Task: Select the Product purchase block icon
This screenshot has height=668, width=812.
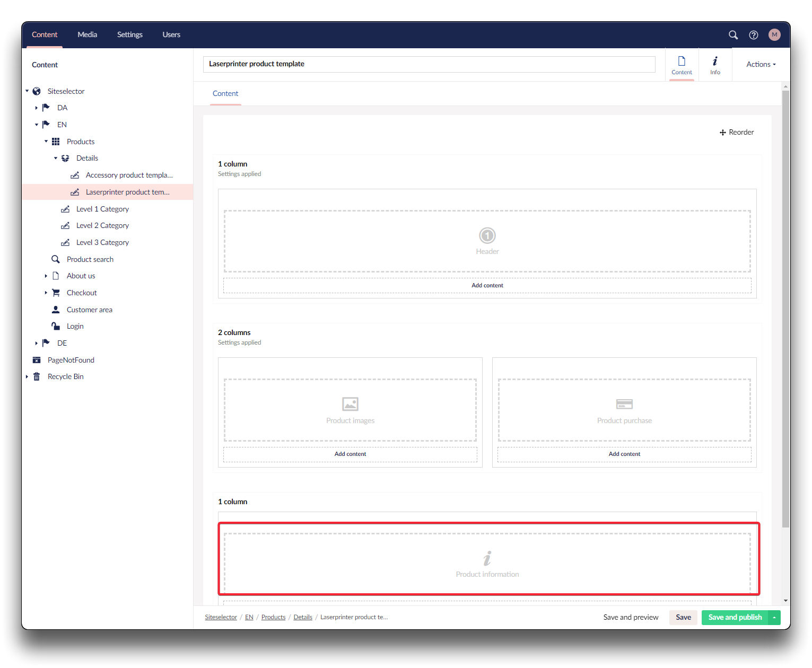Action: click(624, 404)
